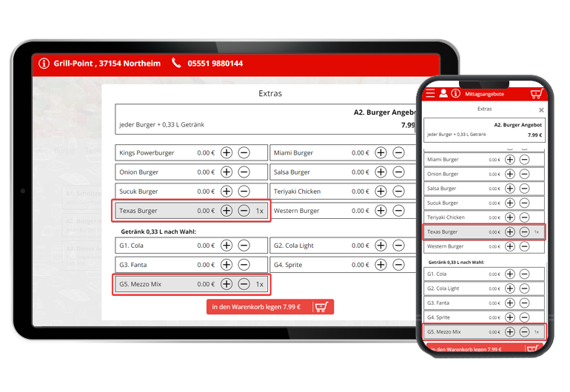
Task: Add G3. Fanta drink on tablet
Action: tap(227, 265)
